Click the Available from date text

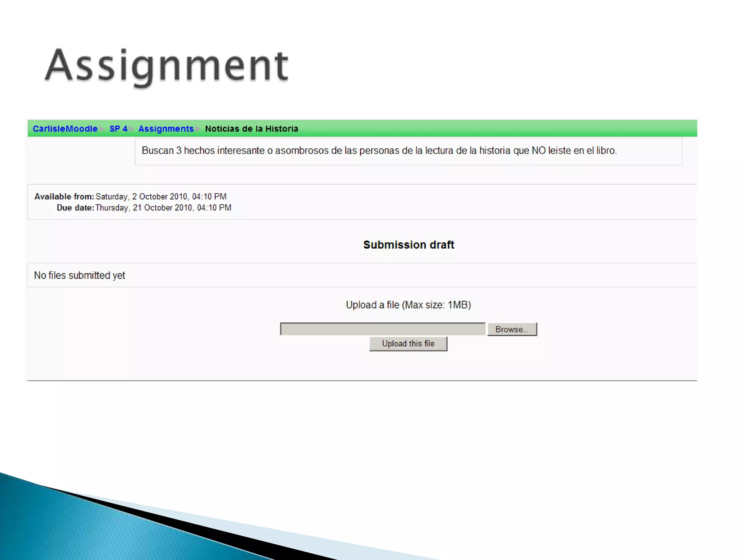pyautogui.click(x=161, y=197)
